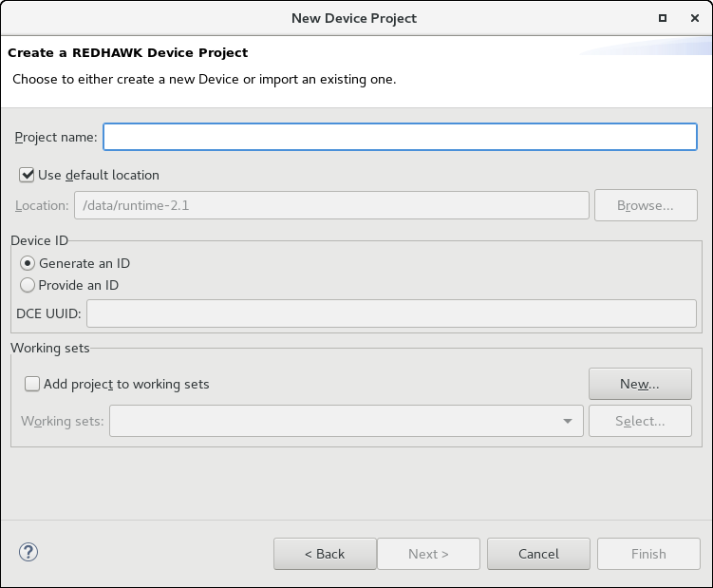Choose the Provide an ID radio button
The height and width of the screenshot is (588, 713).
tap(28, 285)
